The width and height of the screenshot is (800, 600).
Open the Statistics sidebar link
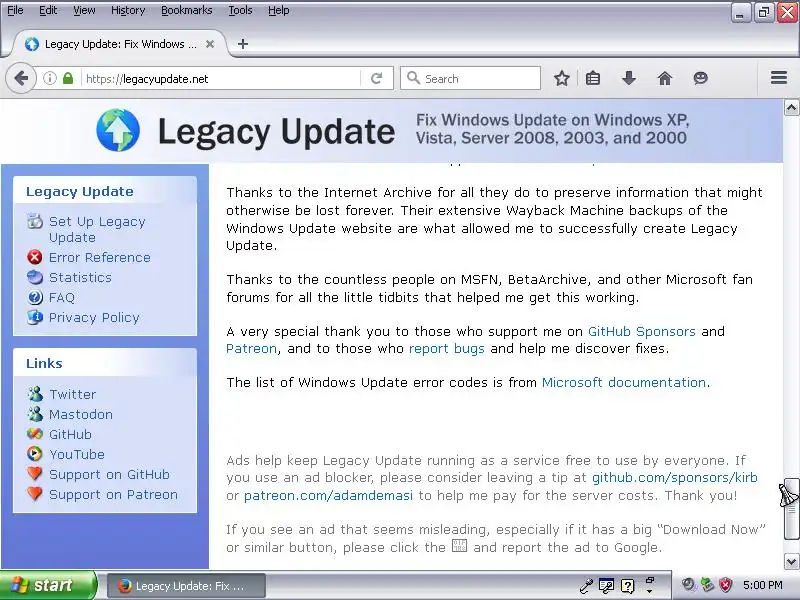click(x=80, y=277)
